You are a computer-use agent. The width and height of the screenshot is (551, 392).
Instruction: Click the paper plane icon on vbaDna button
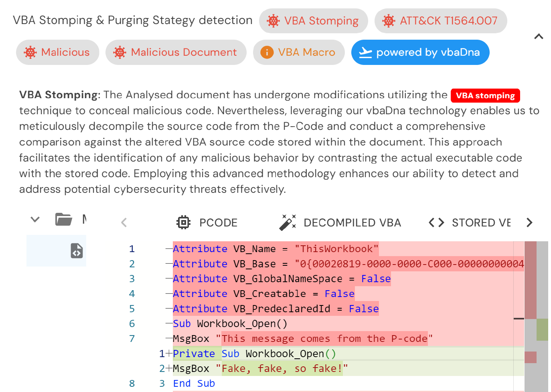pos(366,52)
